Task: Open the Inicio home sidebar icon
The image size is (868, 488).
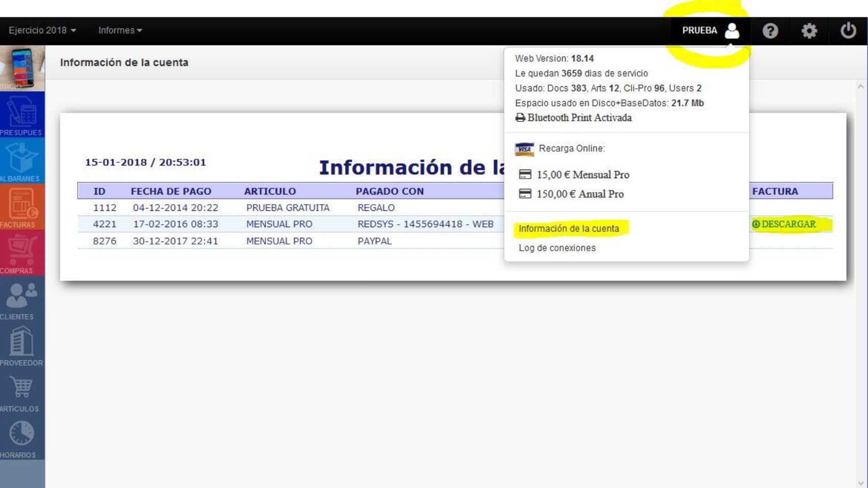Action: [x=22, y=68]
